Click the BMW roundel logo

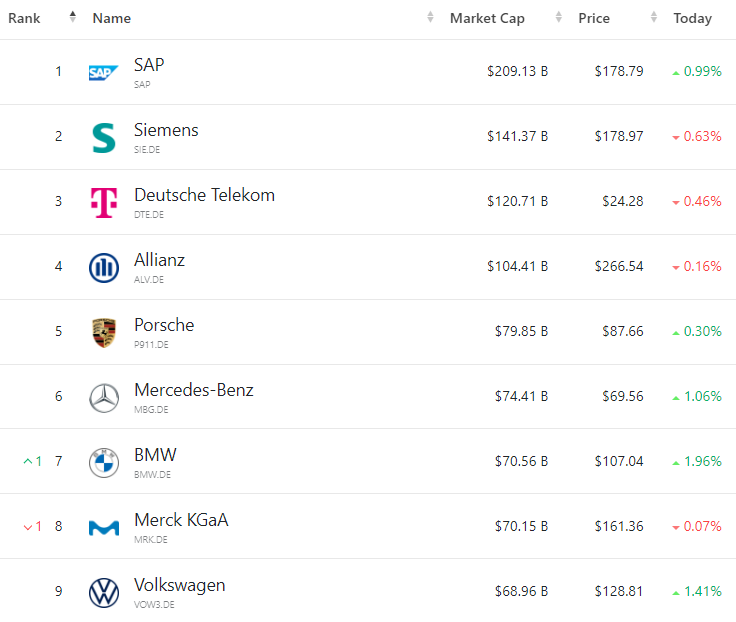click(103, 462)
